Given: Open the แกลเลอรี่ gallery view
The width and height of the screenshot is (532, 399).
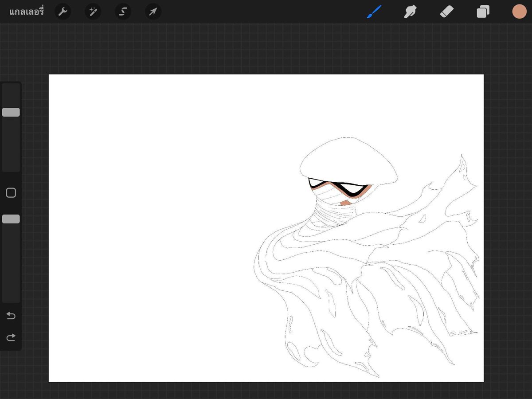Looking at the screenshot, I should [x=27, y=12].
